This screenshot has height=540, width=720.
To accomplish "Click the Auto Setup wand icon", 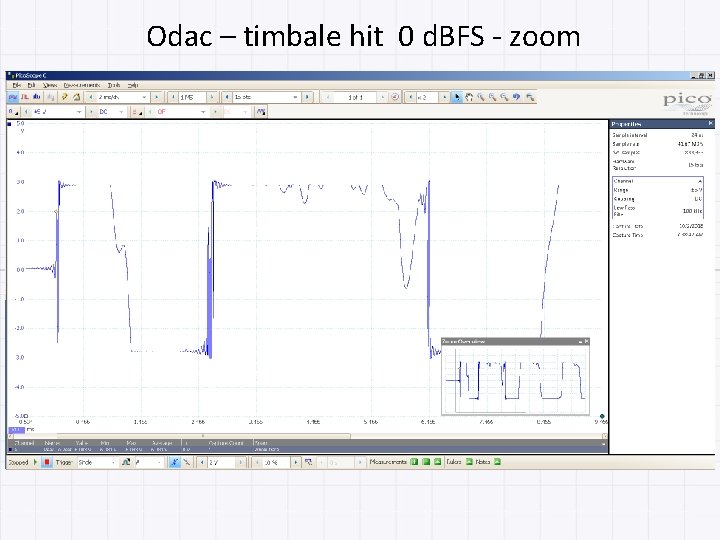I will click(65, 97).
